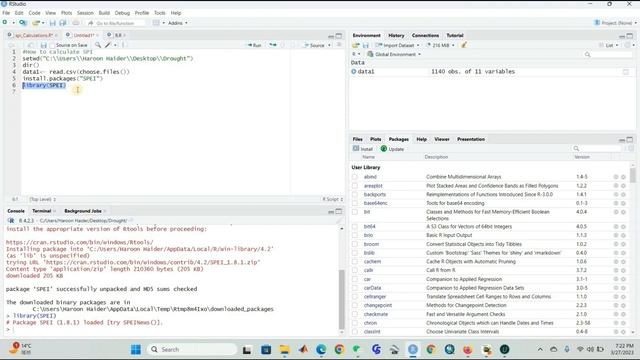Image resolution: width=640 pixels, height=360 pixels.
Task: Switch to the Untitled1 script tab
Action: [x=84, y=36]
